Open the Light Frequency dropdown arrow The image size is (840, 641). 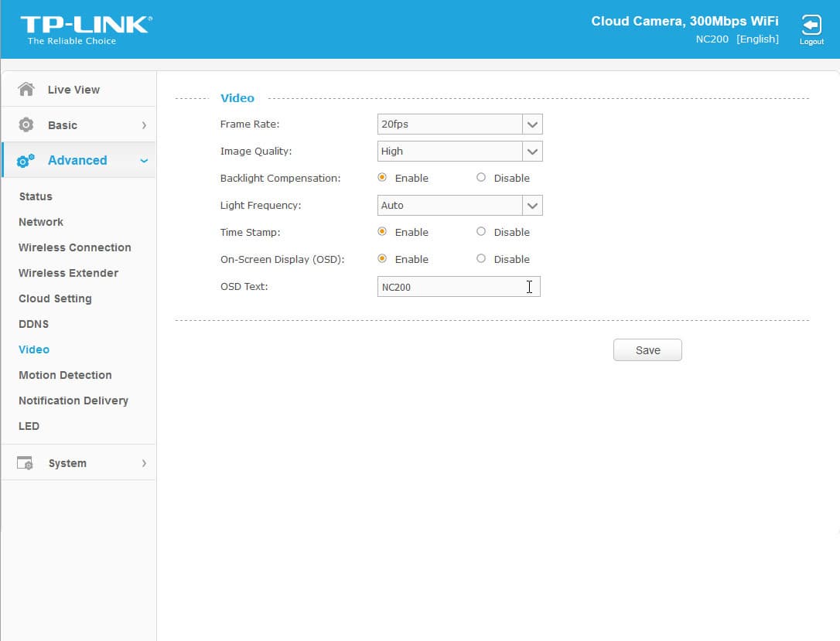tap(532, 206)
